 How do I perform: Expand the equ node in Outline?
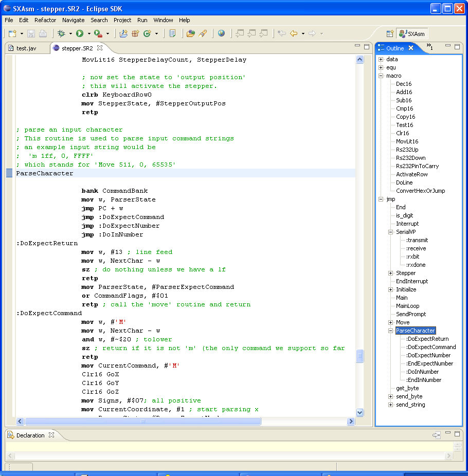click(381, 67)
